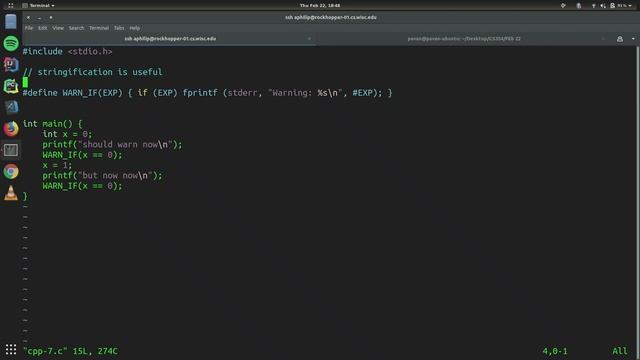Viewport: 640px width, 360px height.
Task: Click the microphone indicator in the top bar
Action: click(578, 6)
